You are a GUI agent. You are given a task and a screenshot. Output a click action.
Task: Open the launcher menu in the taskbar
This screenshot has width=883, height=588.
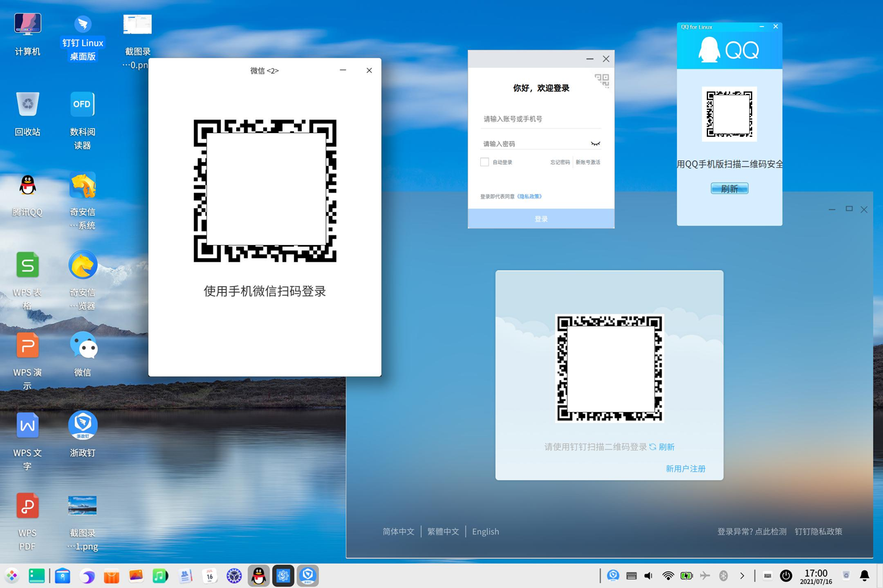pyautogui.click(x=12, y=576)
